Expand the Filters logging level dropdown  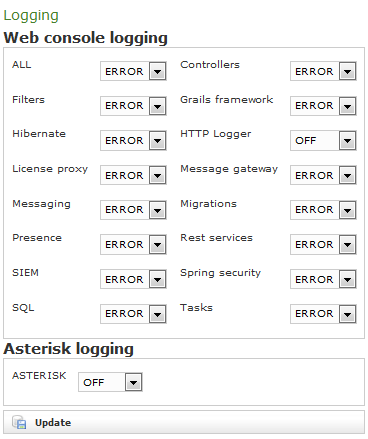133,106
